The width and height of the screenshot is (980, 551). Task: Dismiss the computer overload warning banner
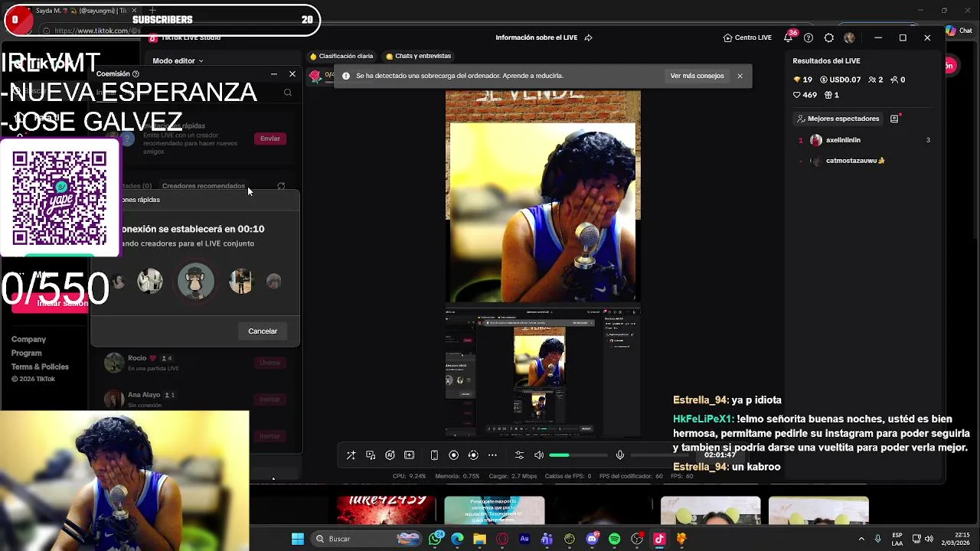740,76
